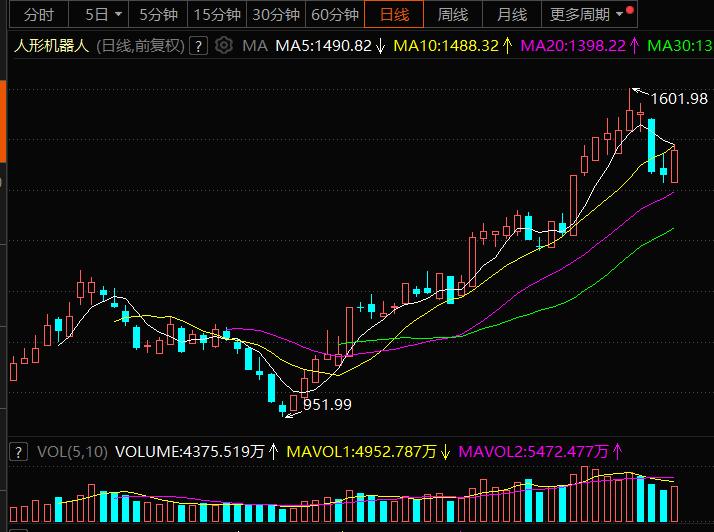The height and width of the screenshot is (532, 714).
Task: Open the help question mark beside 前复权
Action: [x=199, y=46]
